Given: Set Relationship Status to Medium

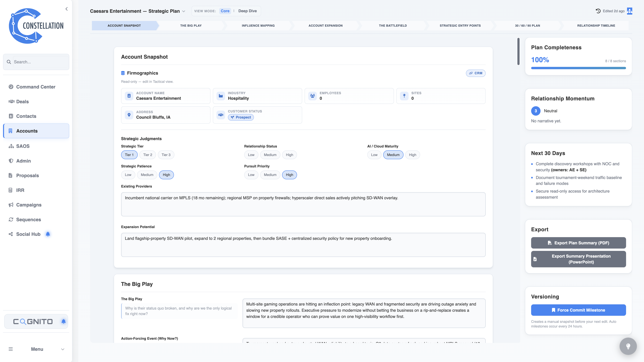Looking at the screenshot, I should pos(270,155).
